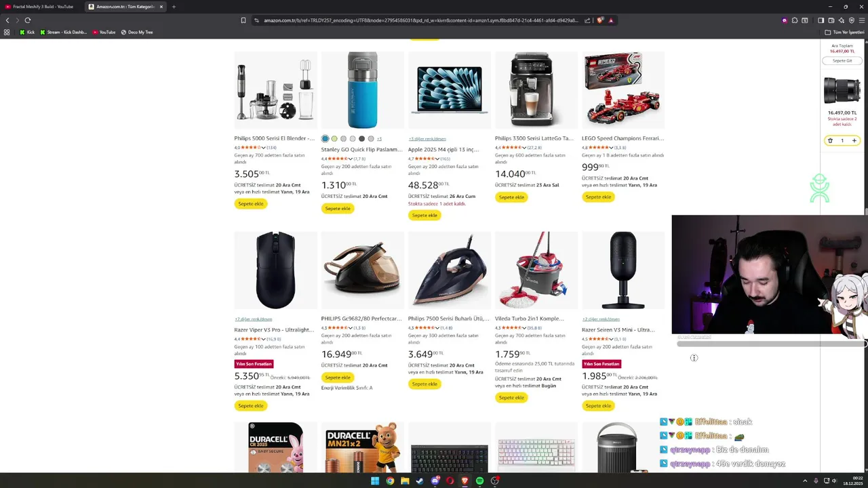Launch Discord from the taskbar
Viewport: 868px width, 488px height.
435,481
